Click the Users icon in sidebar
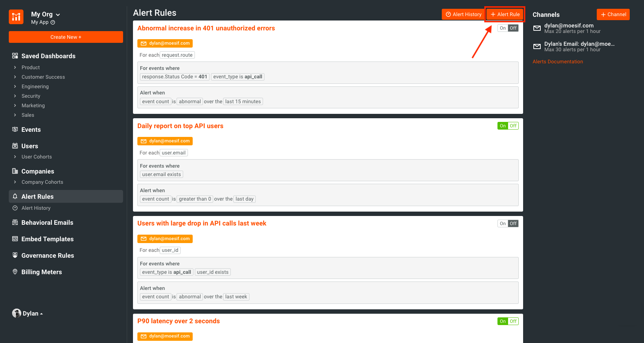The image size is (644, 343). 15,146
